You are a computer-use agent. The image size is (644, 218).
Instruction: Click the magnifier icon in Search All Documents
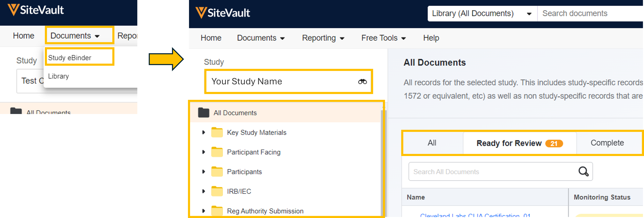tap(583, 172)
